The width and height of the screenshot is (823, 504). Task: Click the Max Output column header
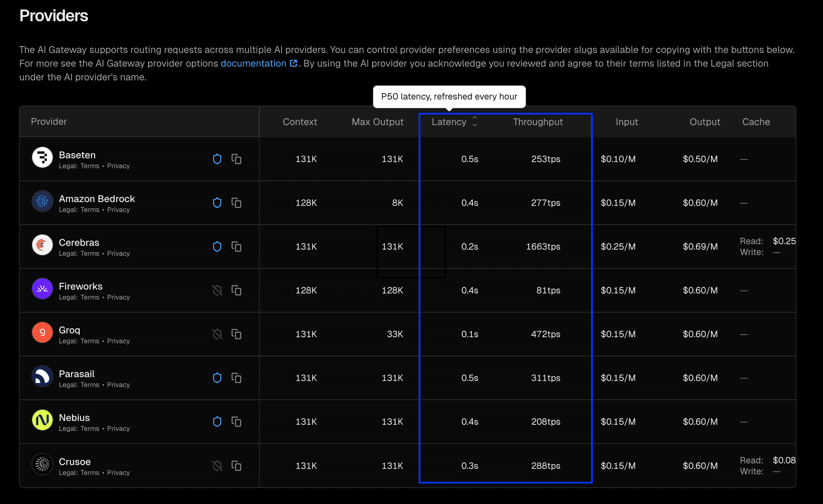377,122
